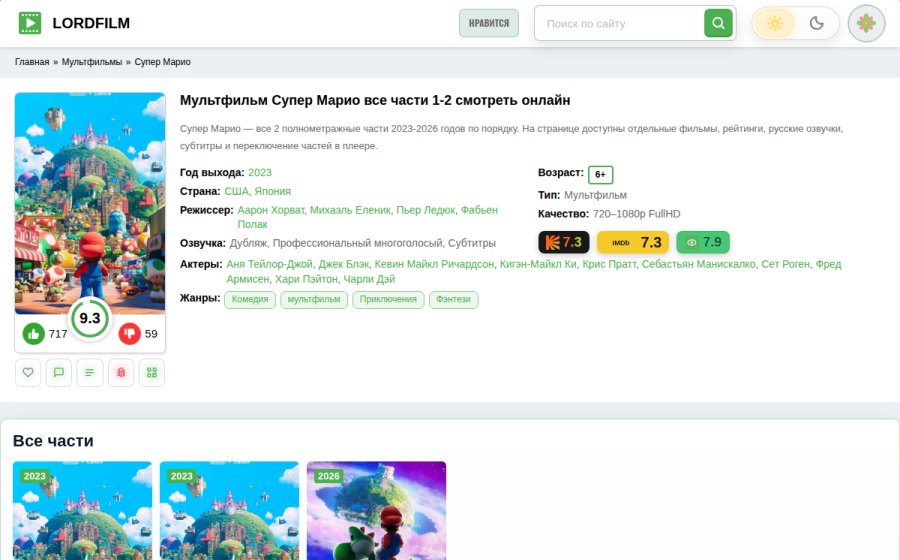Click the IMDb 7.3 rating badge
This screenshot has height=560, width=900.
point(633,242)
